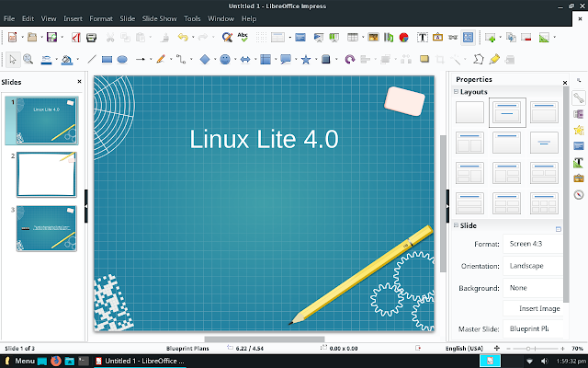Open the Format menu

(101, 18)
